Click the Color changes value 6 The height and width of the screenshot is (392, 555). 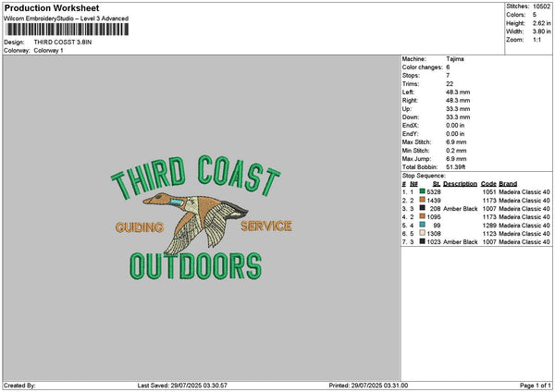click(448, 67)
